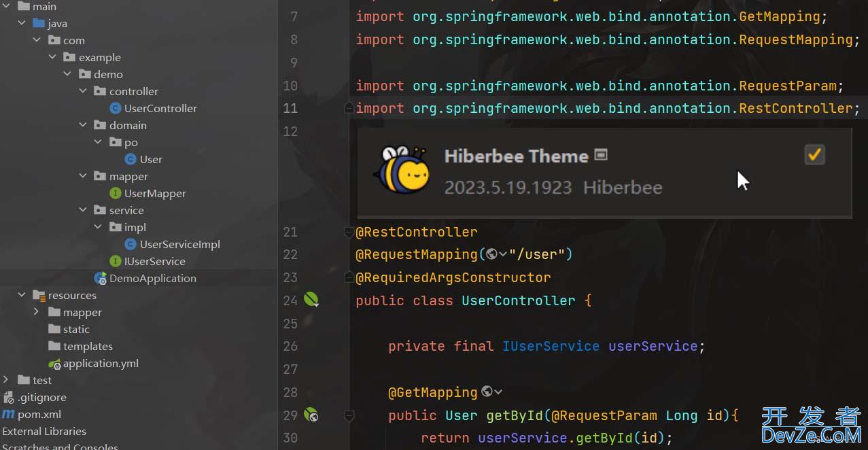Collapse the domain package arrow

pyautogui.click(x=83, y=125)
